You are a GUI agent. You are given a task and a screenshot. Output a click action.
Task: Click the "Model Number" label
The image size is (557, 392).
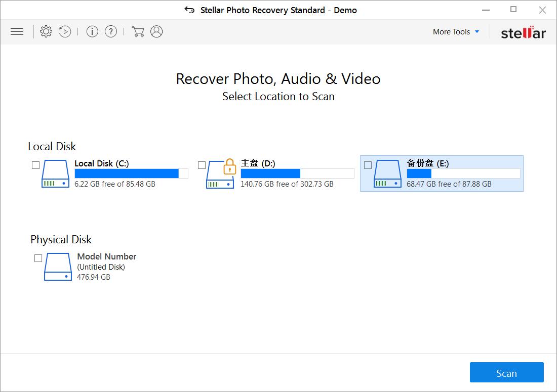tap(106, 256)
